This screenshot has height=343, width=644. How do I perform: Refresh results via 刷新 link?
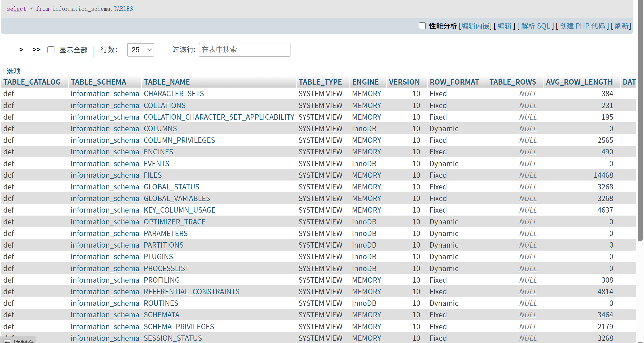[x=622, y=26]
